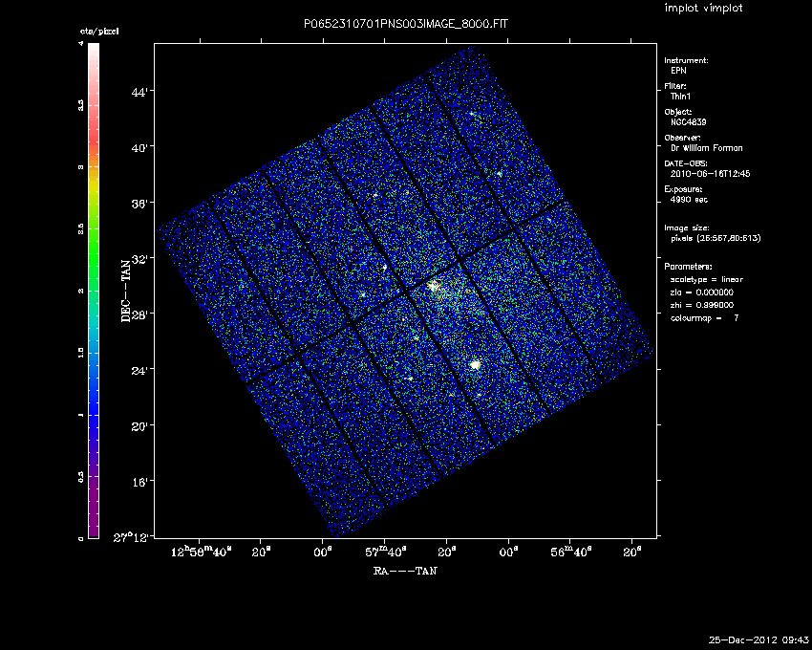
Task: Click the 'RA---TAN' axis label
Action: point(405,571)
